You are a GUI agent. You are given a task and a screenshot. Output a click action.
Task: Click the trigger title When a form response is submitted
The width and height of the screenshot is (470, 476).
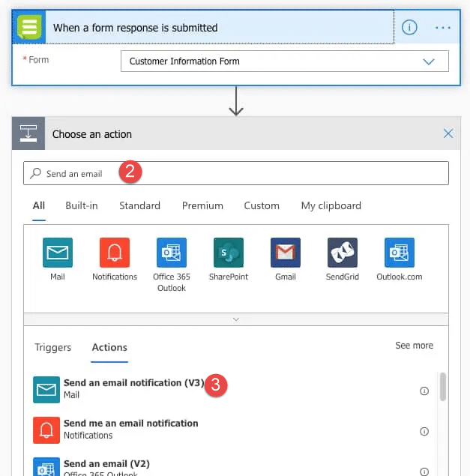click(136, 28)
